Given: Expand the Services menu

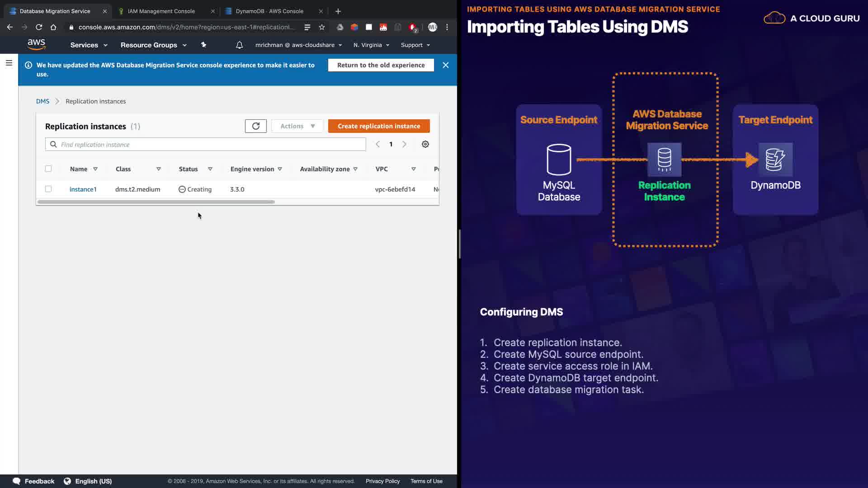Looking at the screenshot, I should [89, 45].
